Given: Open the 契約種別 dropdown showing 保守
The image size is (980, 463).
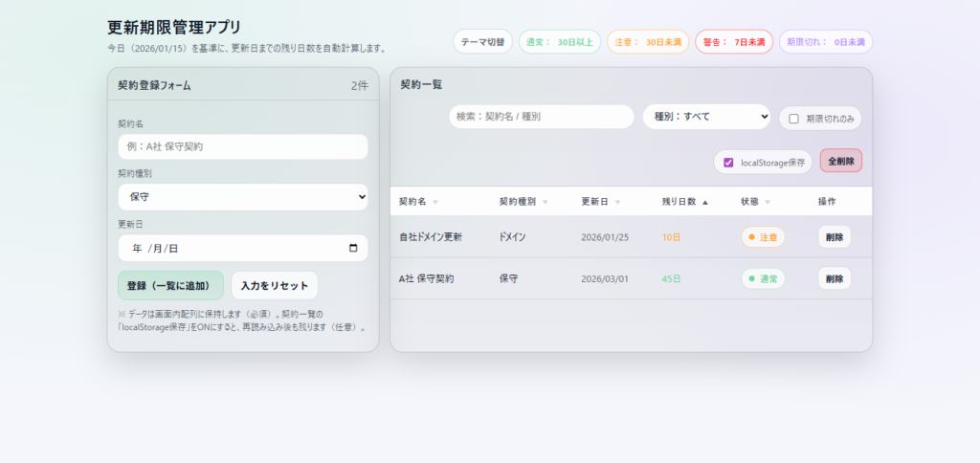Looking at the screenshot, I should (242, 197).
